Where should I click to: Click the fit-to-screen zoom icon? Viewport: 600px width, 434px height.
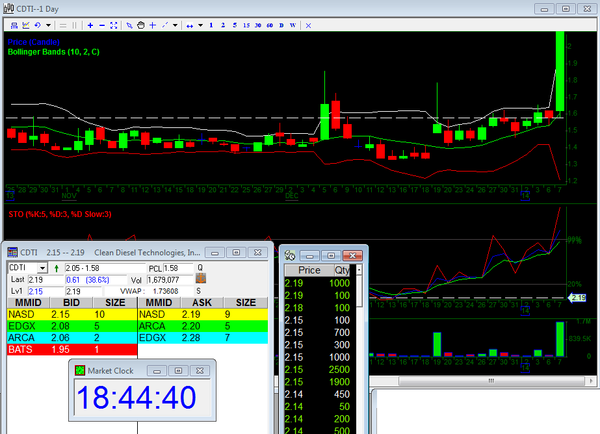(114, 25)
